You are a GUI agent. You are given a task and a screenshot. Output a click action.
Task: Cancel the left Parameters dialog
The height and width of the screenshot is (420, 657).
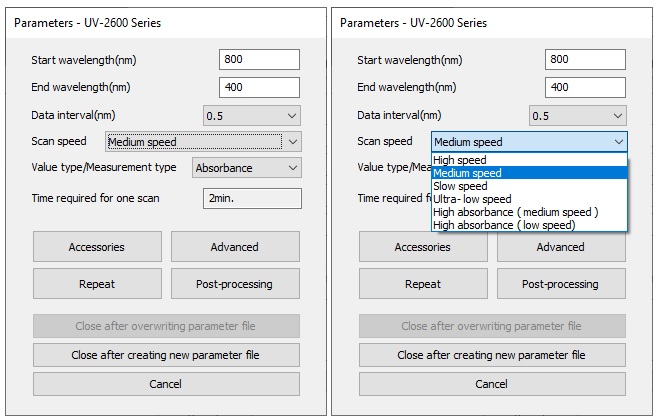(166, 384)
